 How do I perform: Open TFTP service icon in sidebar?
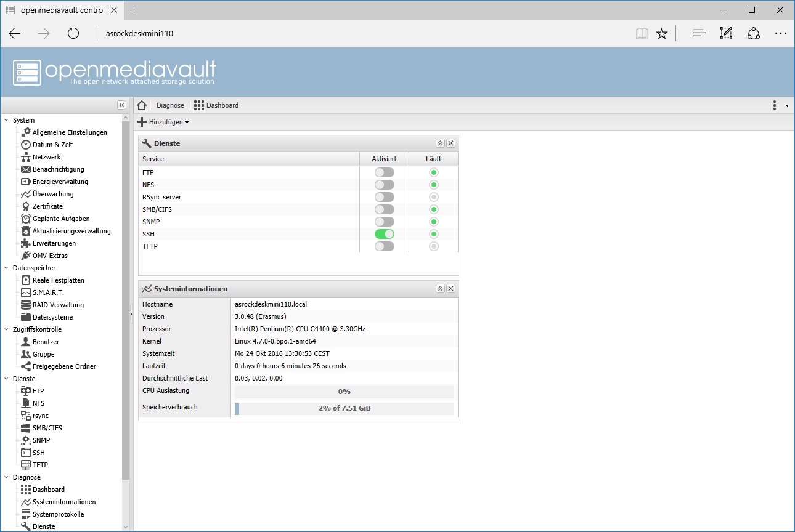[26, 465]
